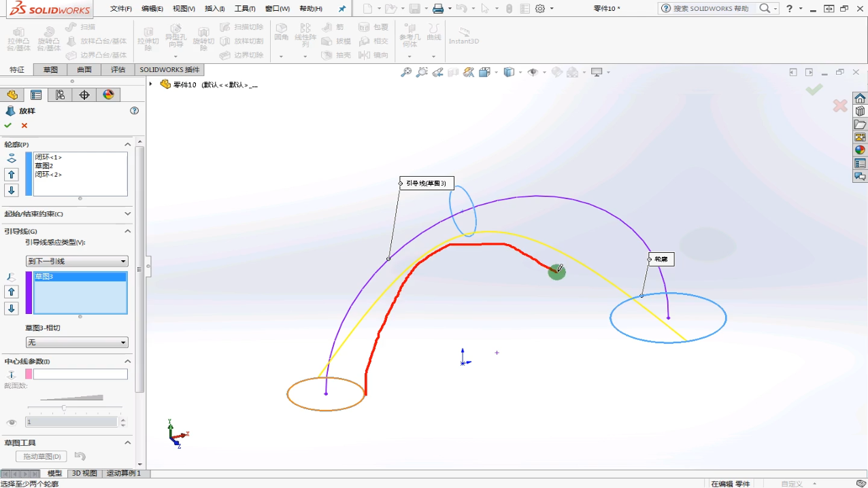The image size is (868, 488).
Task: Open SOLIDWORKS Resources home icon in task pane
Action: (860, 99)
